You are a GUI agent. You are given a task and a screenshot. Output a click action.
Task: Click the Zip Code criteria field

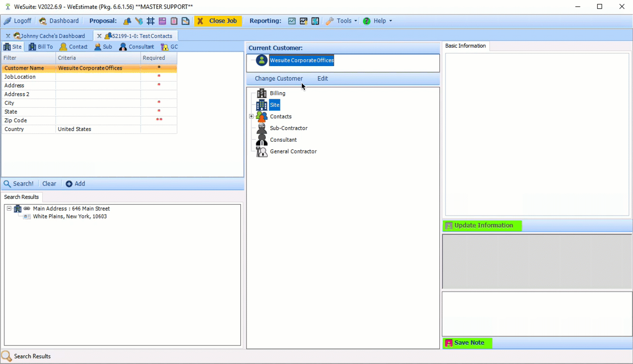(x=98, y=120)
